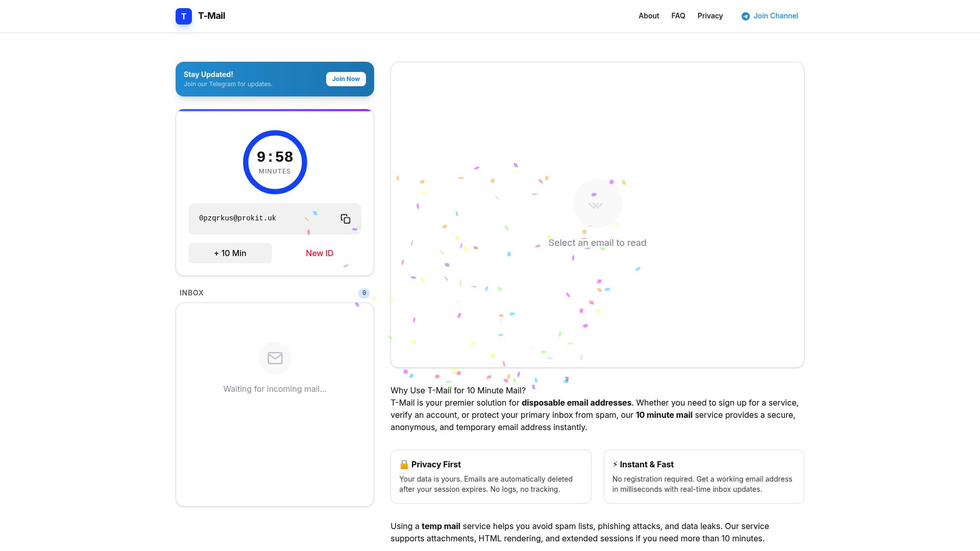Click the circular countdown timer

(275, 162)
